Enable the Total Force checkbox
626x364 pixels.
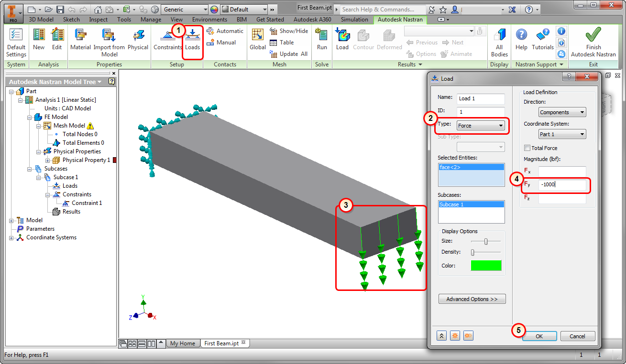tap(527, 148)
